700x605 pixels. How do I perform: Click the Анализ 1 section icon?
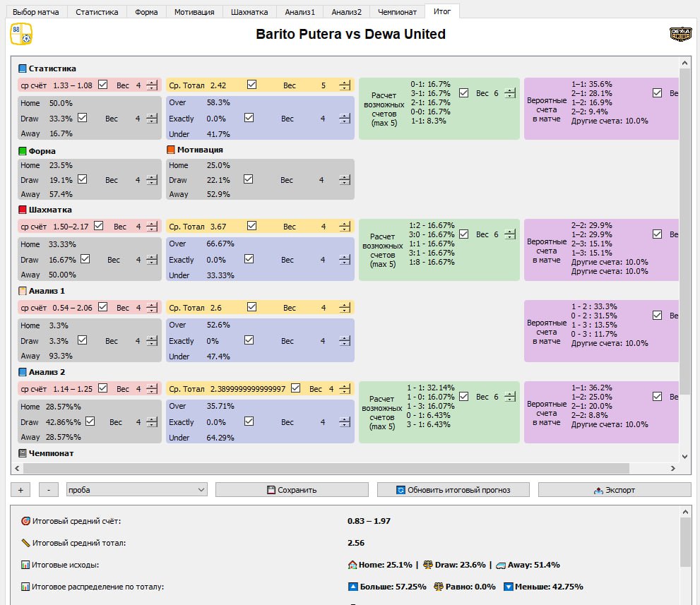pos(23,291)
